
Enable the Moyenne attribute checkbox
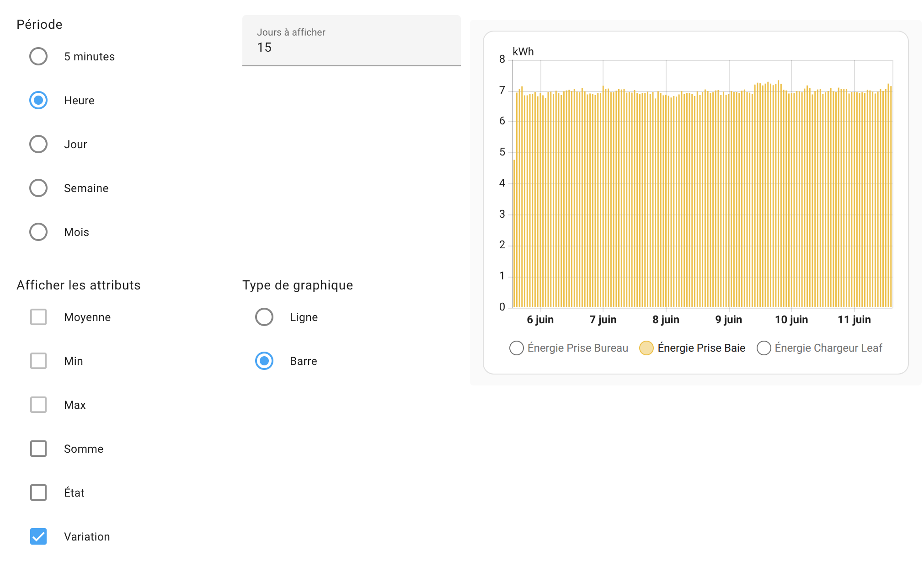(38, 317)
